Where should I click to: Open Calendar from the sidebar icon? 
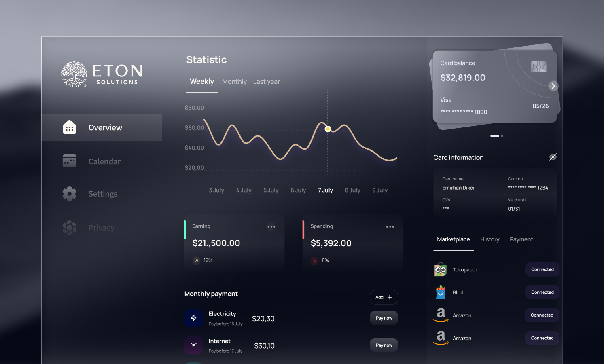[x=70, y=161]
